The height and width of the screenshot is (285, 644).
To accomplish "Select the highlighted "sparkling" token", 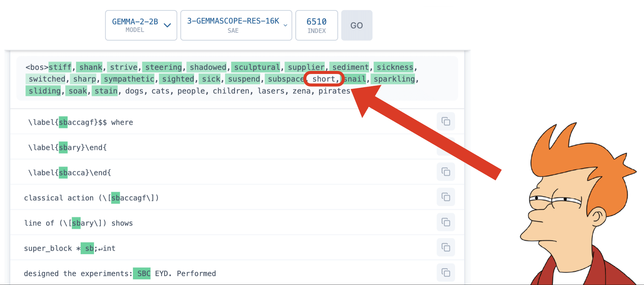I will [394, 79].
